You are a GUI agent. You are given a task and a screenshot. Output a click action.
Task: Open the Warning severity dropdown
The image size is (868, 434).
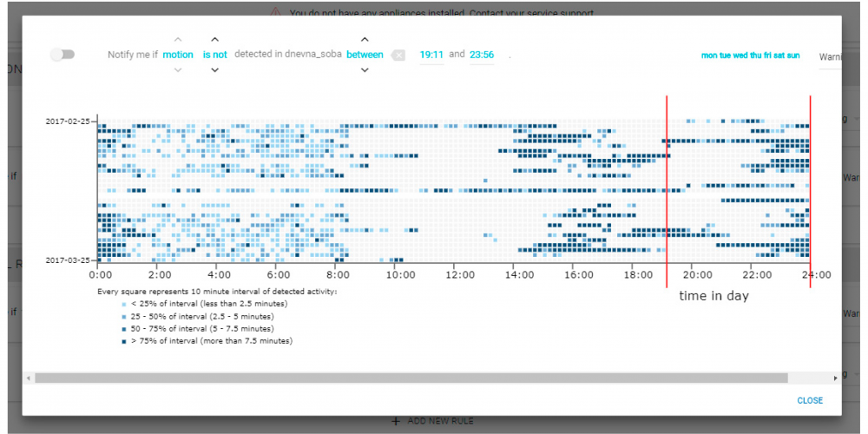[830, 56]
